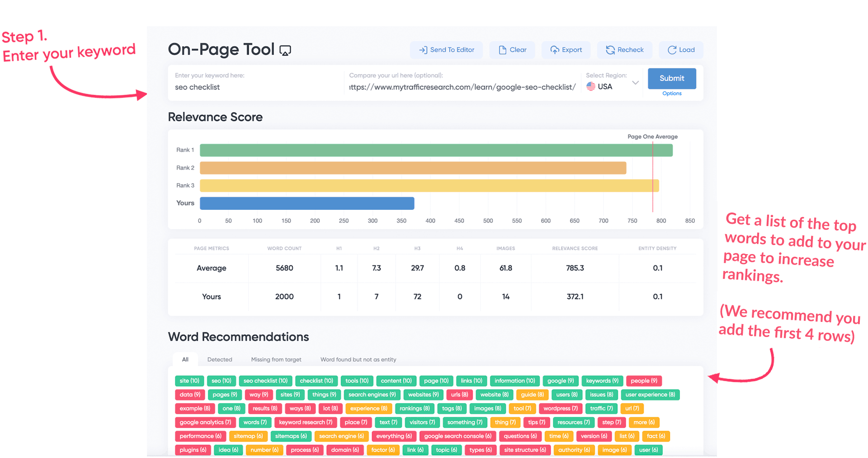Click the green Rank 1 bar

436,150
